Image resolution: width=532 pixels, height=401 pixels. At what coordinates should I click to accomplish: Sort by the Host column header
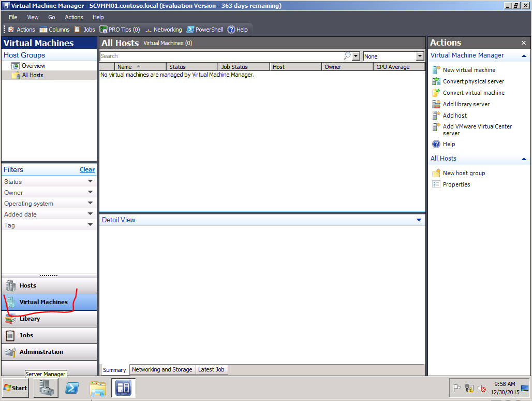[295, 67]
